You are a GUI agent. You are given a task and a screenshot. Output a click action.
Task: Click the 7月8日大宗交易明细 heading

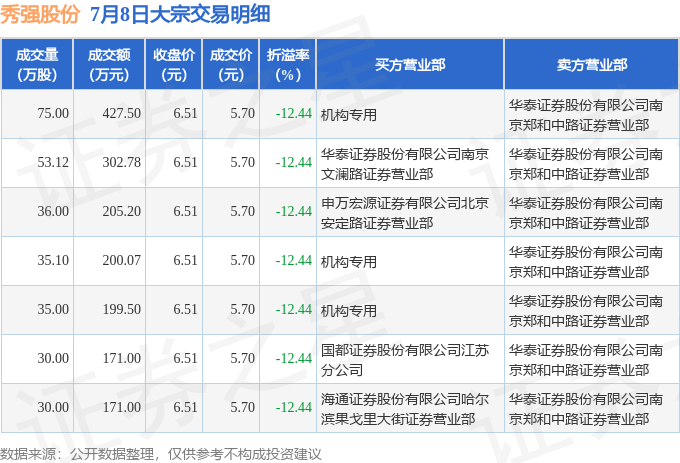pyautogui.click(x=180, y=14)
